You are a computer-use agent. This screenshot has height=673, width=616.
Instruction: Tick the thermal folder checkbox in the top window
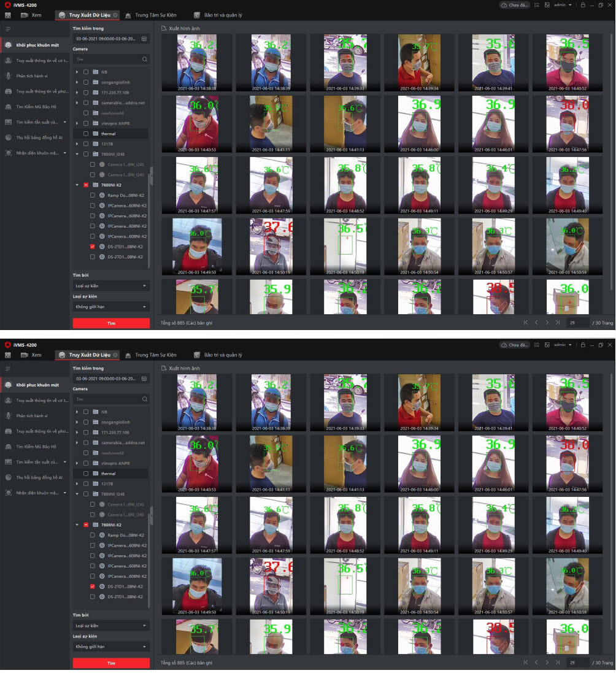coord(86,134)
